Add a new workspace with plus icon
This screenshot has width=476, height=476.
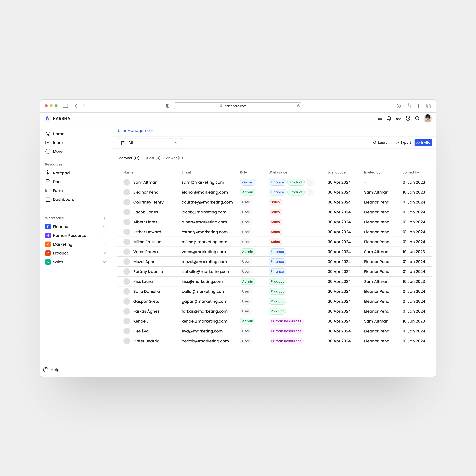(x=104, y=218)
